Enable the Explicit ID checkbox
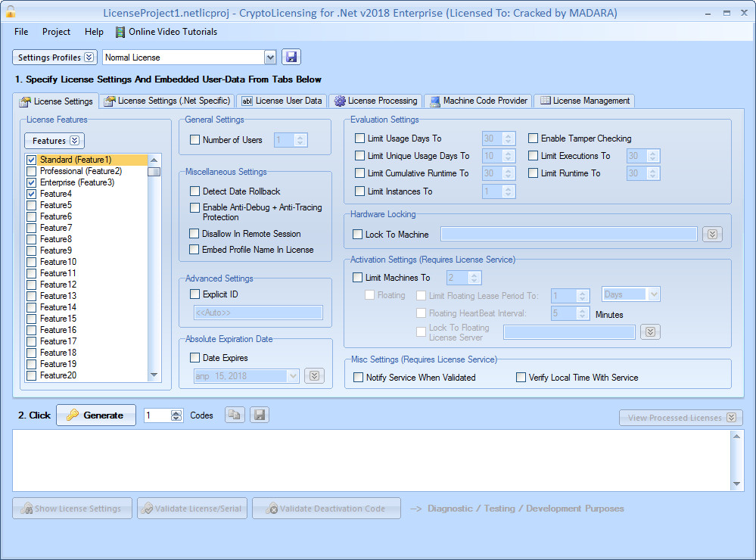The width and height of the screenshot is (756, 560). click(194, 294)
